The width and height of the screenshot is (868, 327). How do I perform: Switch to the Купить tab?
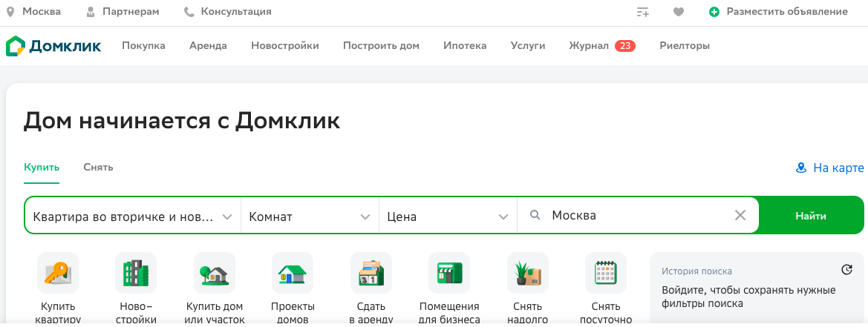42,167
